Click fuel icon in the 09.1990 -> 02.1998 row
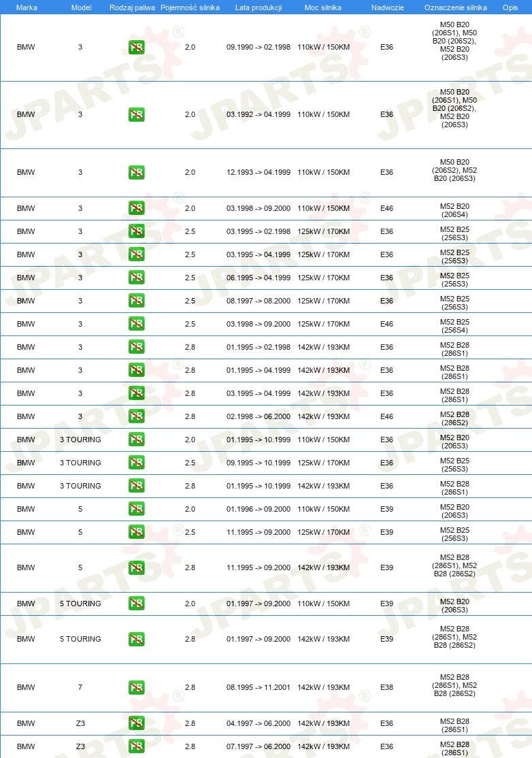The image size is (532, 758). click(137, 48)
